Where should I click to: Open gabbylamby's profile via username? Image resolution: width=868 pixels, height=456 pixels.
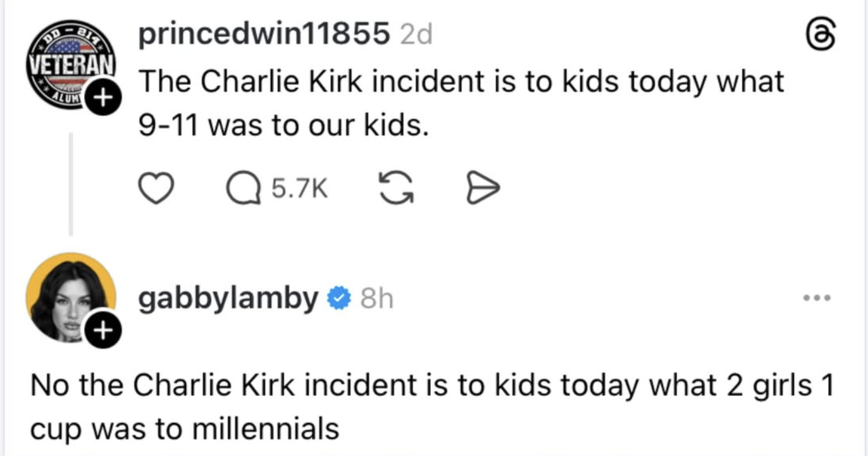click(x=228, y=298)
